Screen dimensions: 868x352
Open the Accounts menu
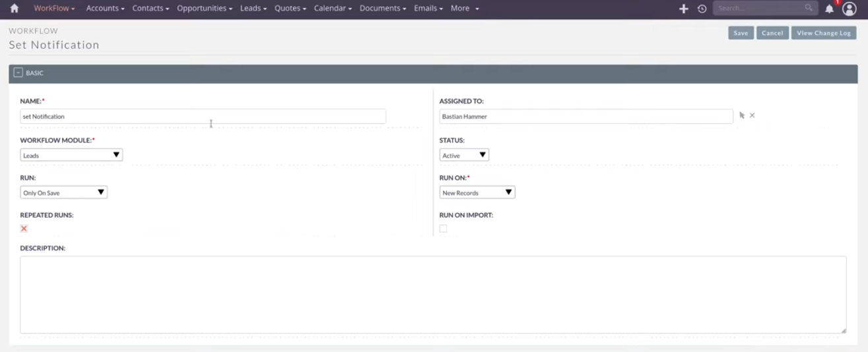coord(106,9)
